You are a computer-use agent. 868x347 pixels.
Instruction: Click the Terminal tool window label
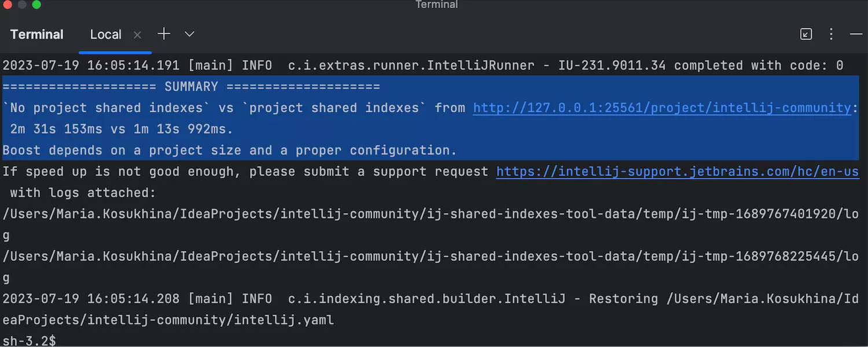click(x=36, y=35)
